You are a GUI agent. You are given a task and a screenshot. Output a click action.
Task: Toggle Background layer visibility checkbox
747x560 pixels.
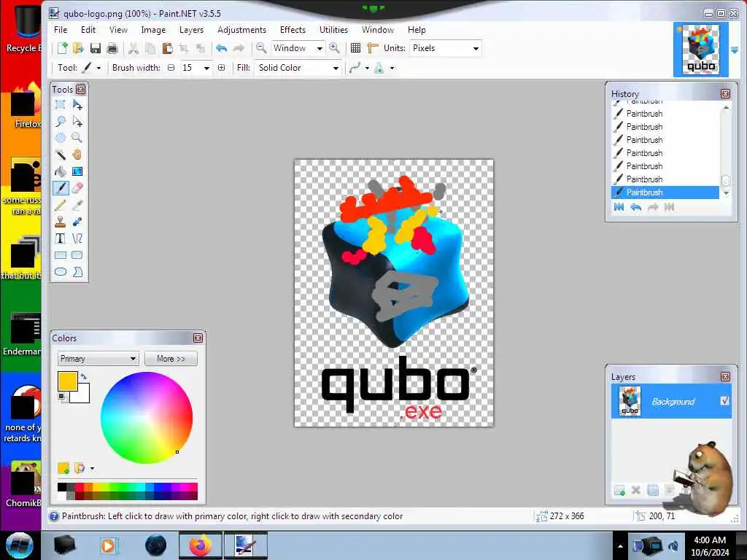(724, 401)
